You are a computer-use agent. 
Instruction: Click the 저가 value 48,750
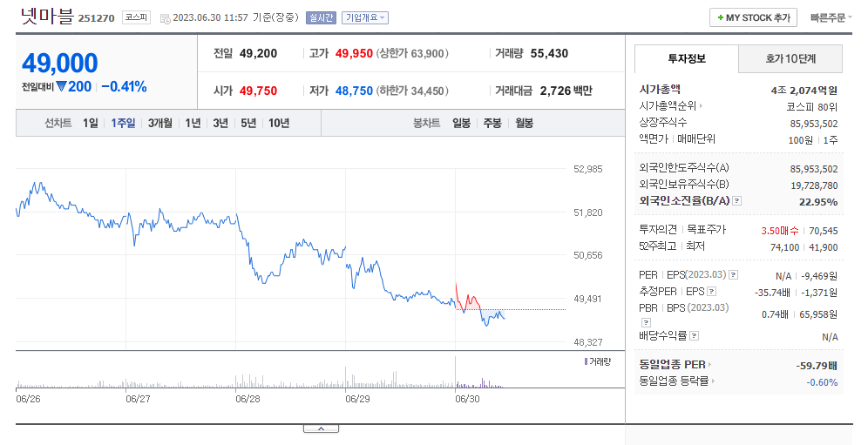[x=354, y=91]
